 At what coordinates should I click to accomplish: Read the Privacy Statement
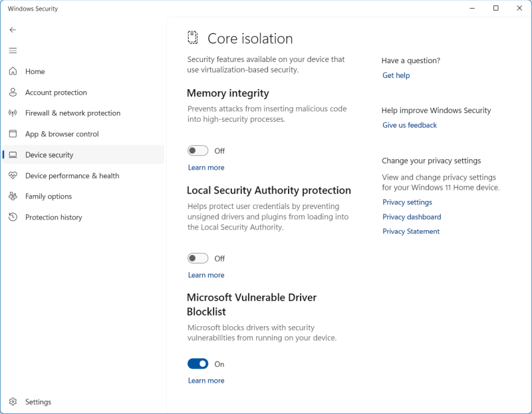click(411, 231)
